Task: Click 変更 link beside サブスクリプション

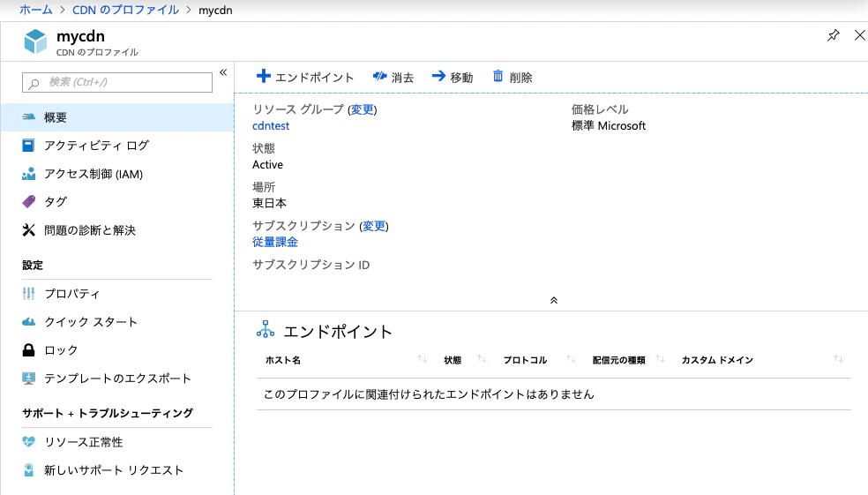Action: click(374, 226)
